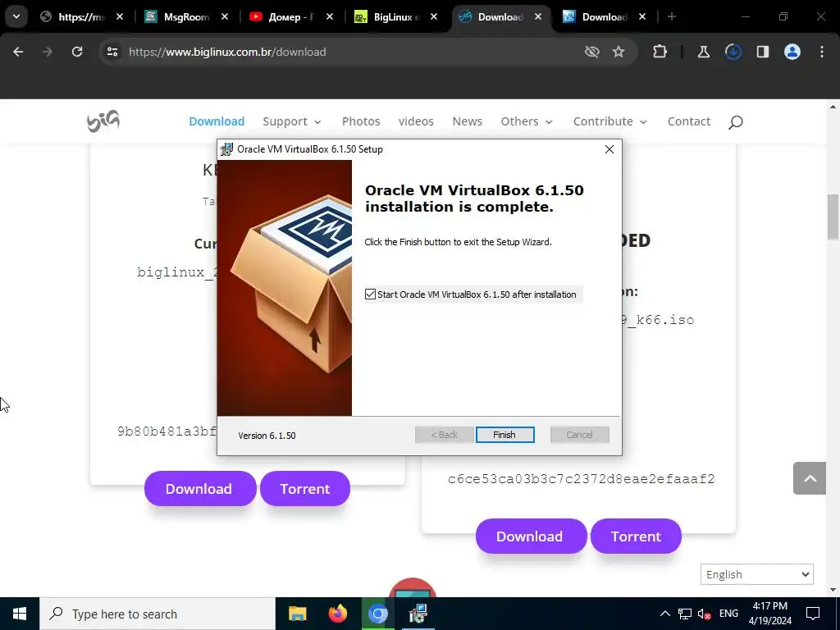Click the browser back arrow

(x=18, y=52)
